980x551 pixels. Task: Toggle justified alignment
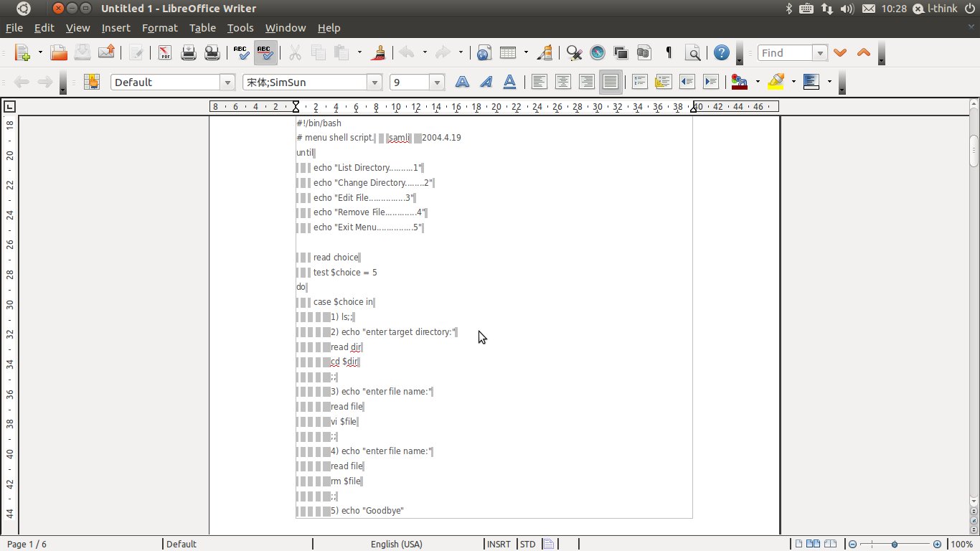click(x=611, y=82)
